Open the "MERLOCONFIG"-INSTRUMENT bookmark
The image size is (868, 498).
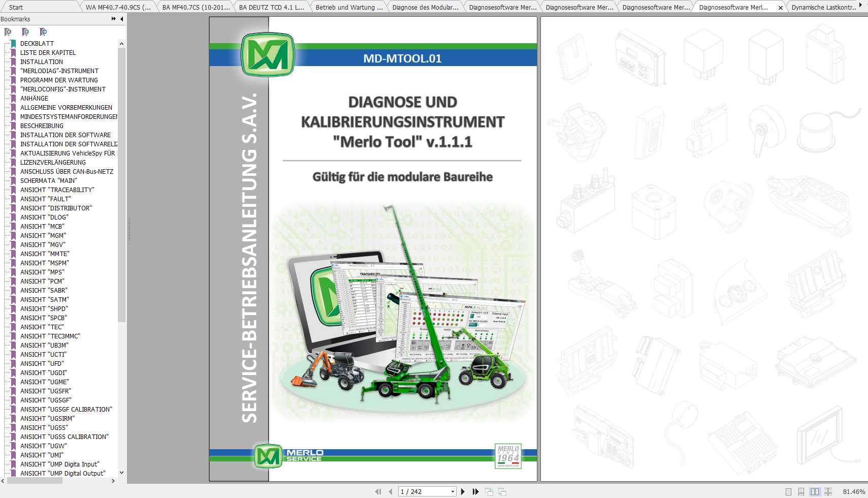63,89
